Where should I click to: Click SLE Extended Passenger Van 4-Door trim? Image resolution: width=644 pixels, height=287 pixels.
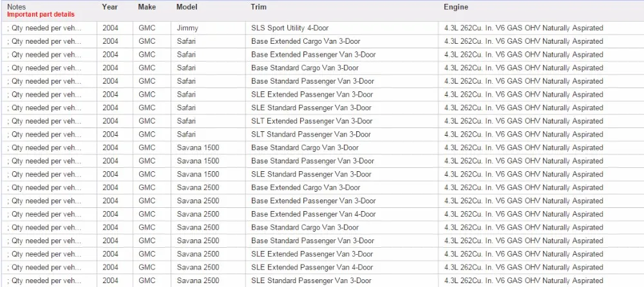(x=312, y=267)
